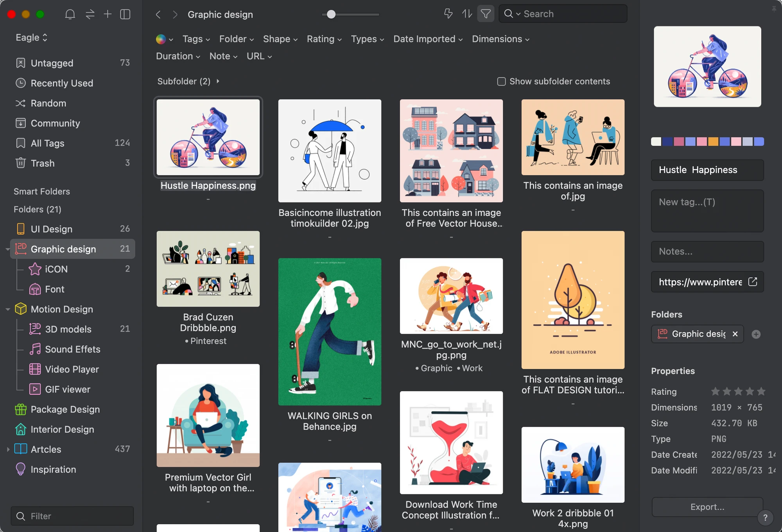Pin the inspector panel
The width and height of the screenshot is (782, 532).
(x=774, y=9)
